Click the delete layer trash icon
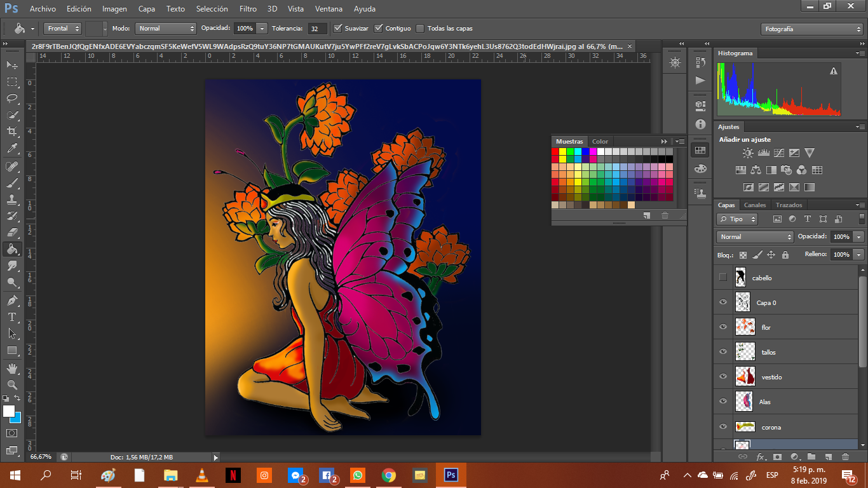 pyautogui.click(x=845, y=457)
